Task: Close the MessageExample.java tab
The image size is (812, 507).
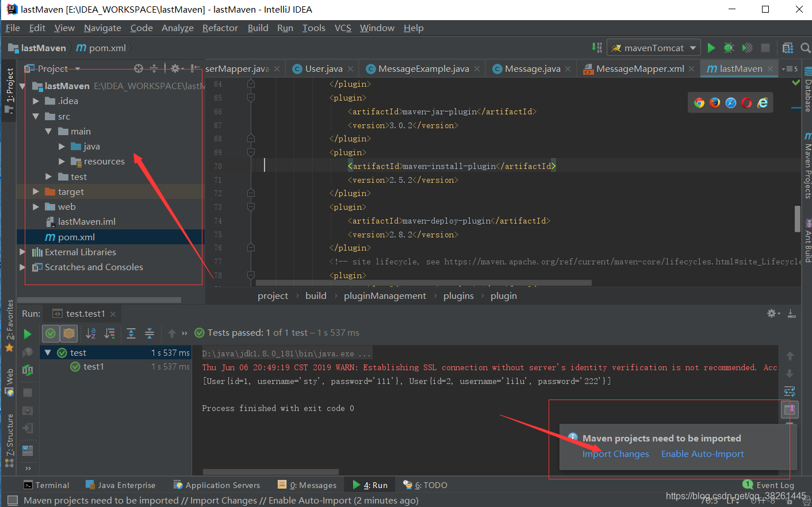Action: [x=477, y=69]
